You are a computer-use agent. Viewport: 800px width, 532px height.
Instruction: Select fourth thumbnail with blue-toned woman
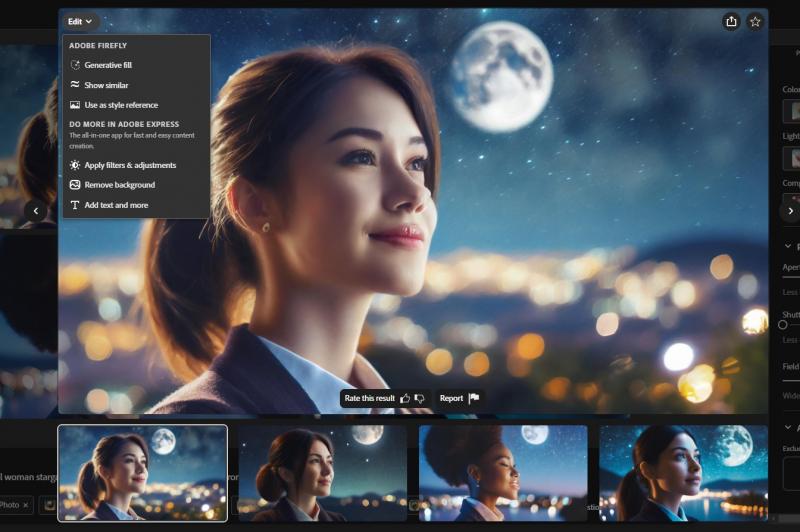point(684,473)
